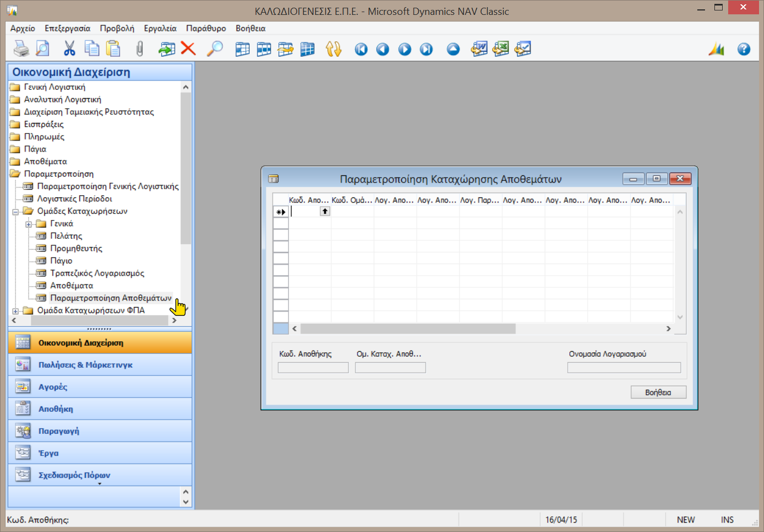
Task: Click the more-buttons arrow under Σχεδιασμός Πόρων
Action: 100,483
